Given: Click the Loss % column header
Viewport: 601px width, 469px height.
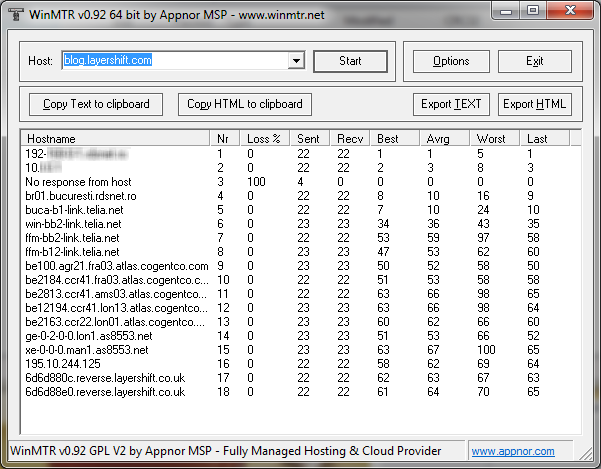Looking at the screenshot, I should click(265, 138).
